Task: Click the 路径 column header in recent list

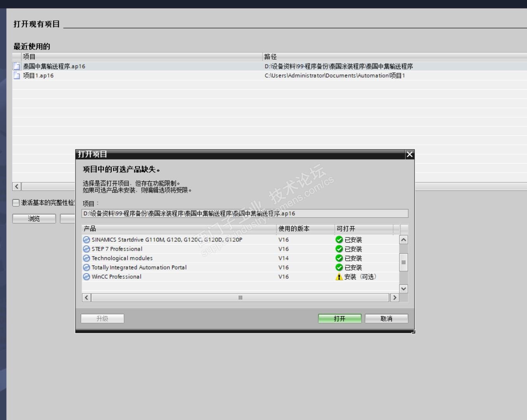Action: (x=395, y=57)
